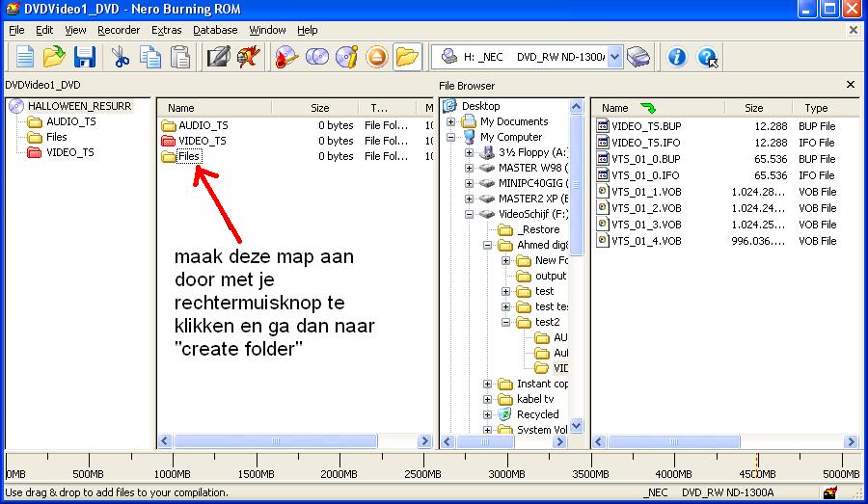Viewport: 868px width, 504px height.
Task: Select VTS_01_0.BUP in the file list
Action: coord(645,159)
